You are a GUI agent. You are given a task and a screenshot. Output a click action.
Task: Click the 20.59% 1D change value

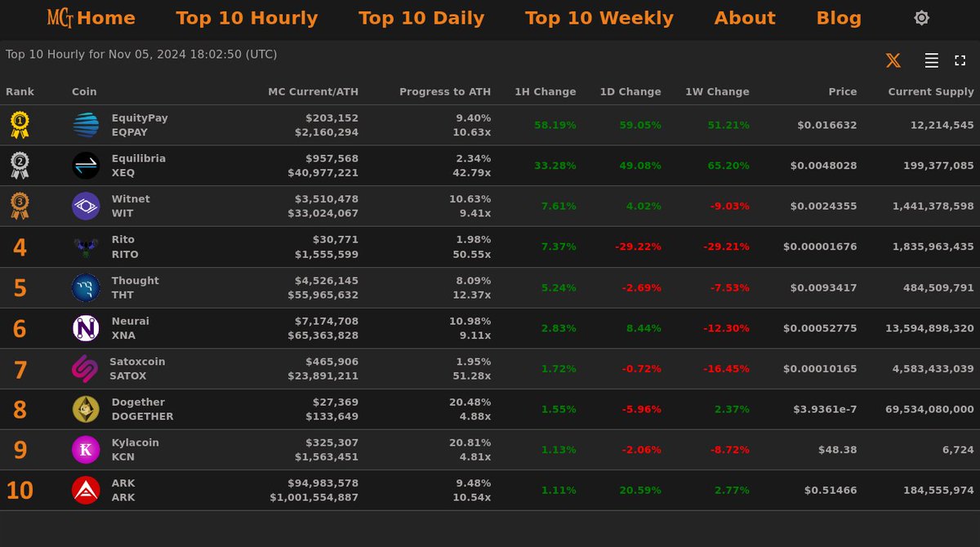(x=640, y=491)
